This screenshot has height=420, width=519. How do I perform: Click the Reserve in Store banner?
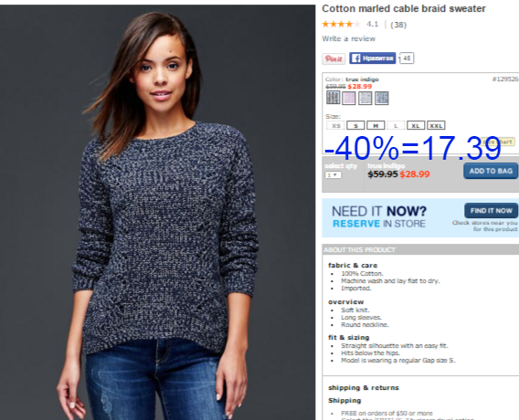coord(420,217)
